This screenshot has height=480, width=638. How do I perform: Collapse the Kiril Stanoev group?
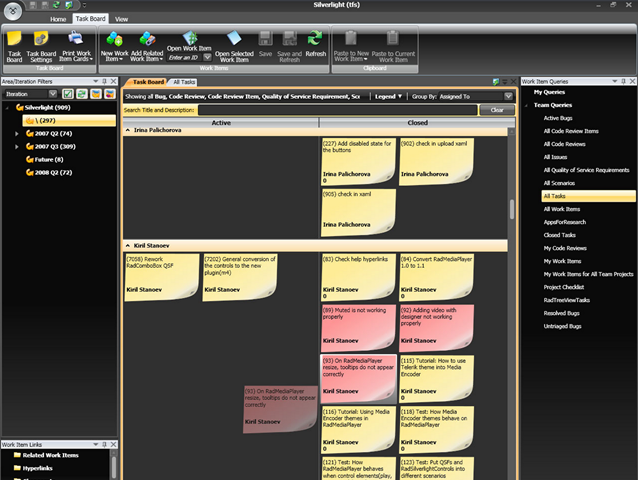click(128, 246)
